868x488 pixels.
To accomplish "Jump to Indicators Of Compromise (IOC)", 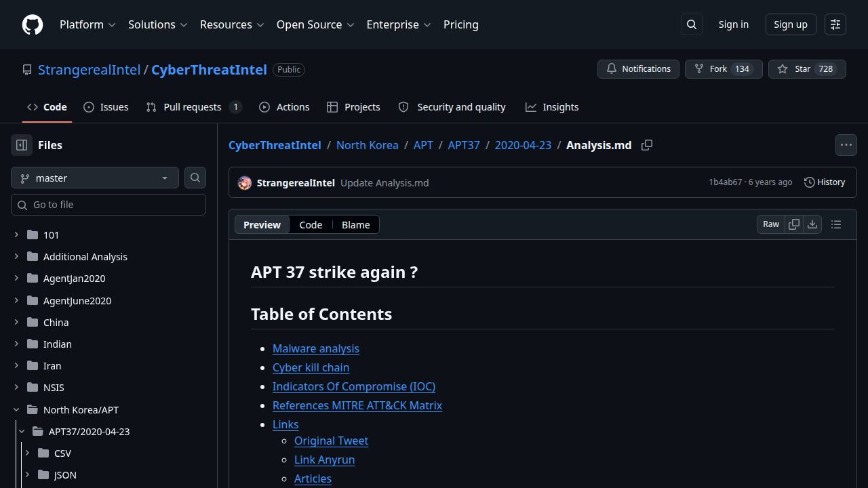I will 354,386.
